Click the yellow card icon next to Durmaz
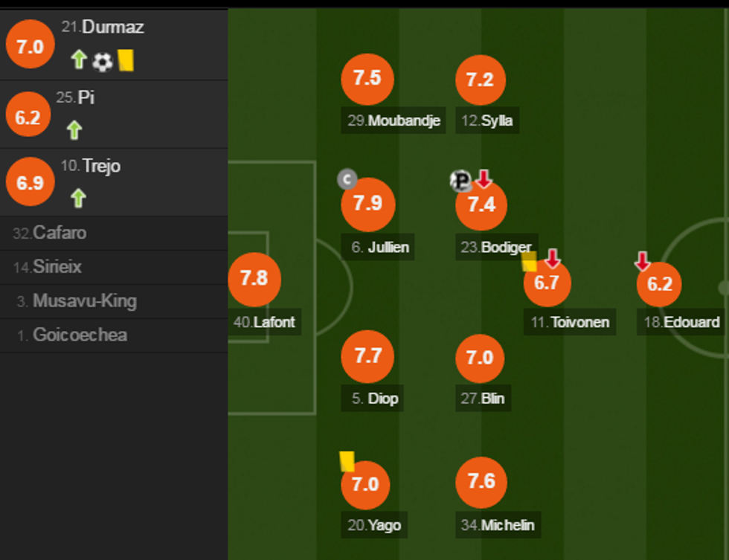Screen dimensions: 729x560 [126, 60]
